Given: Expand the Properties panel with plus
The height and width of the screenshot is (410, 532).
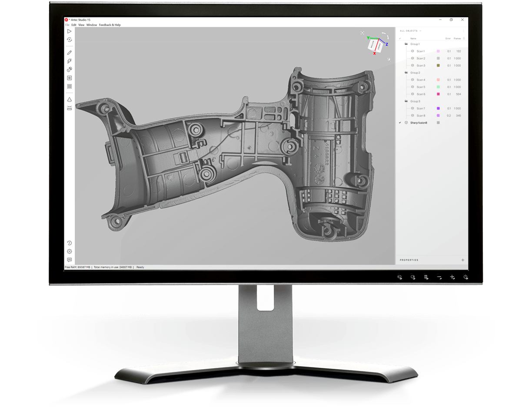Looking at the screenshot, I should click(462, 260).
